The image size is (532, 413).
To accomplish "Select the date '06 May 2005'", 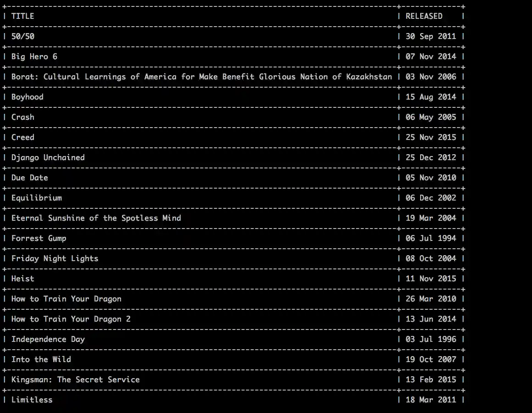I will click(431, 117).
